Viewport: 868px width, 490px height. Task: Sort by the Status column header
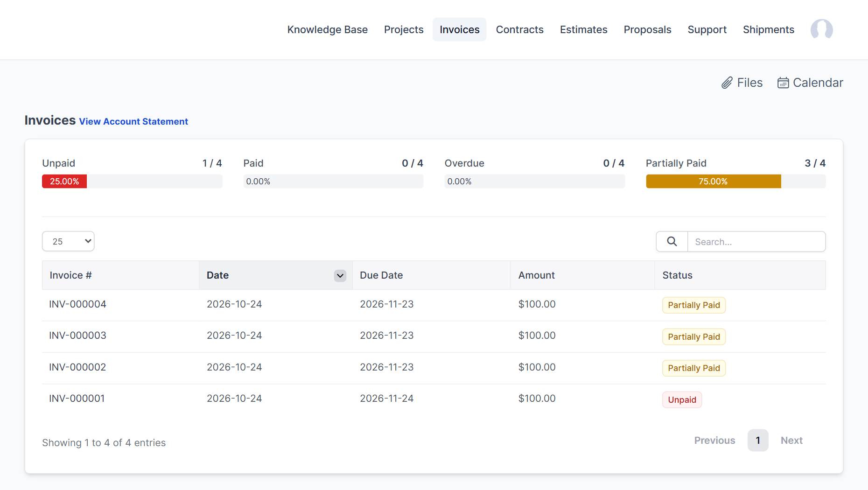click(x=740, y=275)
